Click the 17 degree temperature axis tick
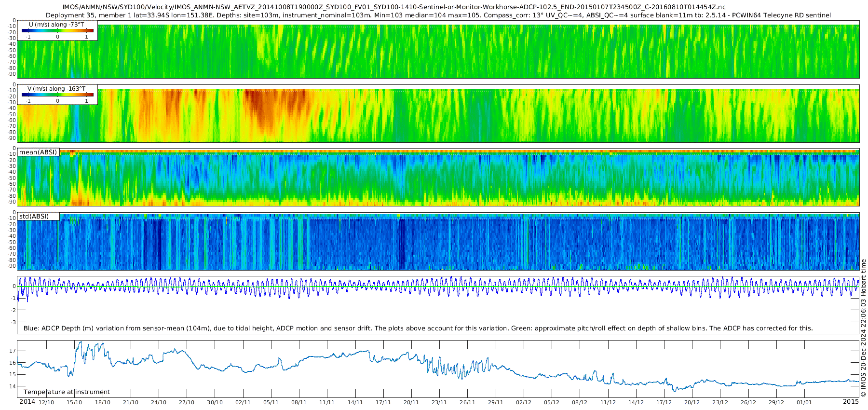Screen dimensions: 868x410 (x=13, y=351)
